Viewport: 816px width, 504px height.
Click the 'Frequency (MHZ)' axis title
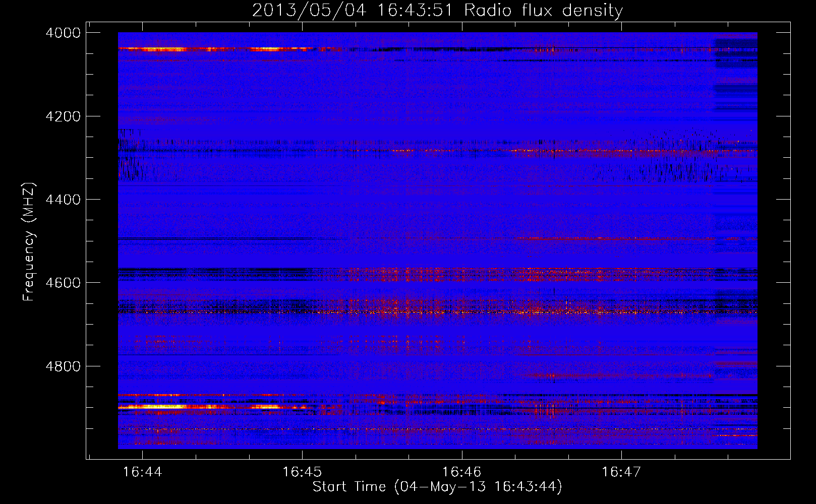point(29,241)
